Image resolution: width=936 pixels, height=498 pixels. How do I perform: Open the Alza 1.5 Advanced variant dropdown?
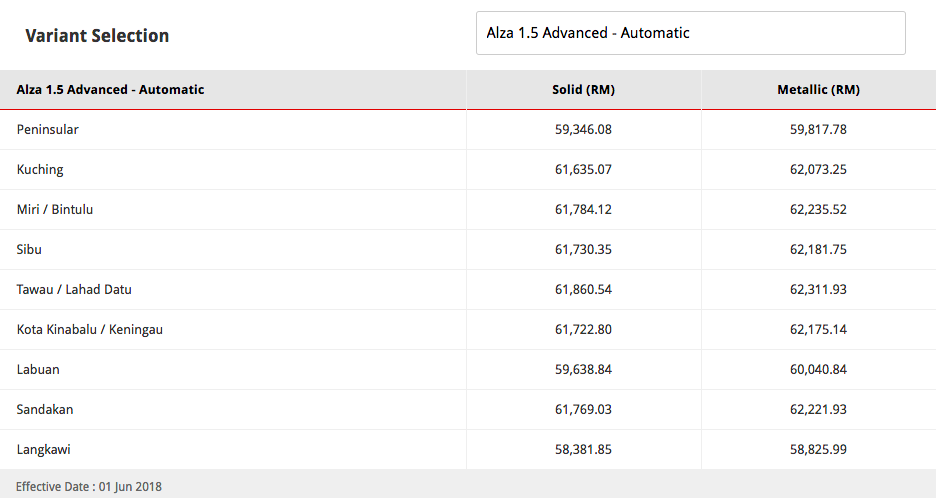point(690,33)
